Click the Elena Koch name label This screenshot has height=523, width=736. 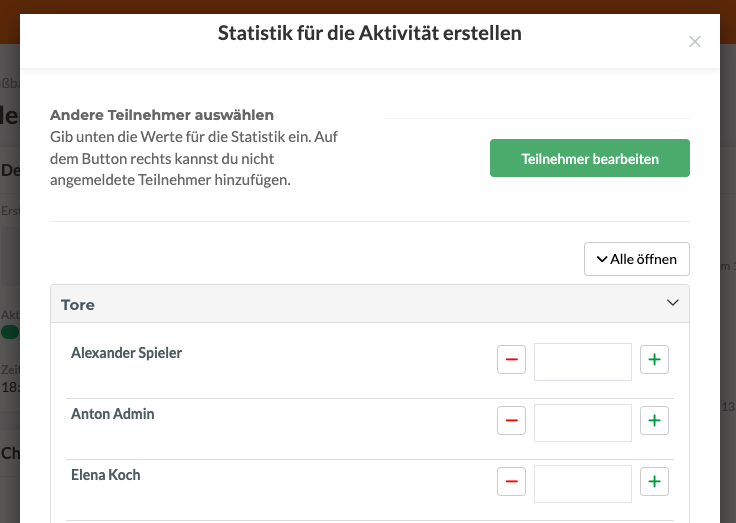tap(105, 474)
